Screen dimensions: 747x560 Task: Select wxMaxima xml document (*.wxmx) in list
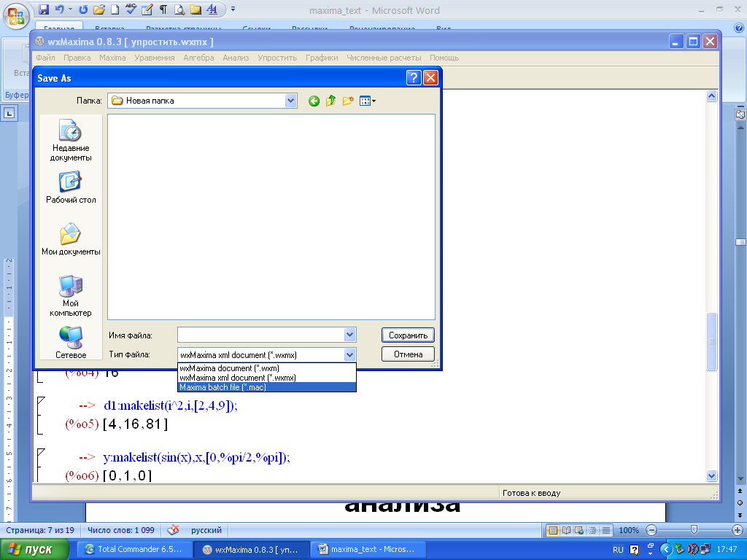point(267,378)
